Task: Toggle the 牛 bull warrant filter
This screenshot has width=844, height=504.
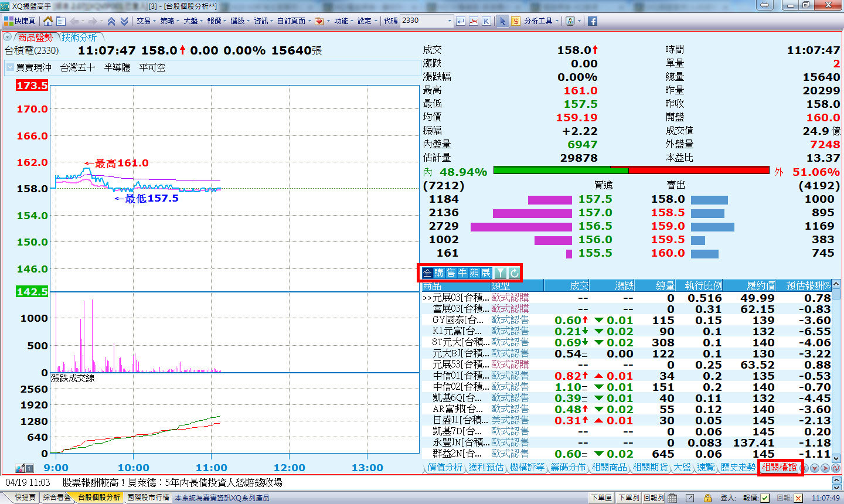Action: 462,273
